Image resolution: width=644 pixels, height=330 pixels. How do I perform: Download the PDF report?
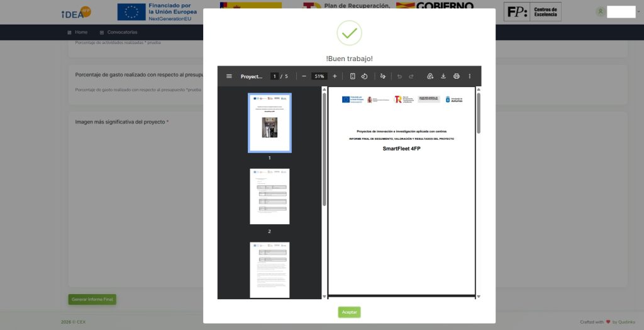pyautogui.click(x=443, y=76)
